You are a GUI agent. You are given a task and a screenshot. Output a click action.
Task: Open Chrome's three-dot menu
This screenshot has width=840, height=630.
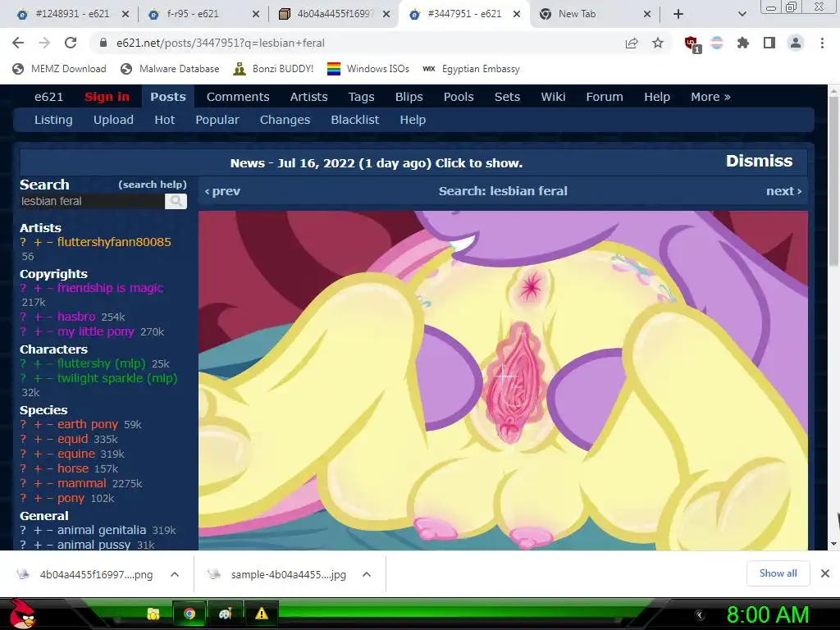pos(822,43)
